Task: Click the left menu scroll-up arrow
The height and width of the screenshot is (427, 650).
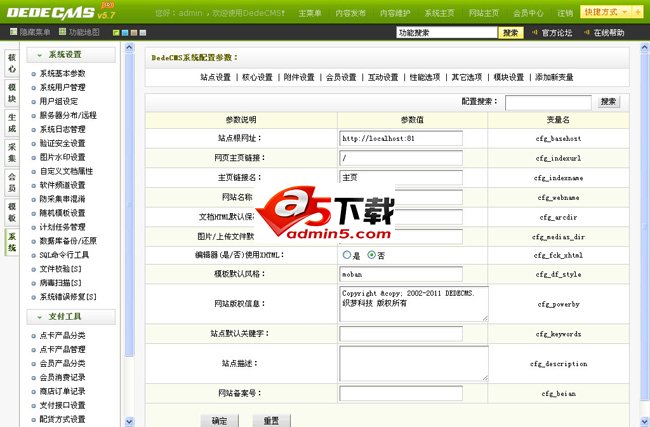Action: coord(129,48)
